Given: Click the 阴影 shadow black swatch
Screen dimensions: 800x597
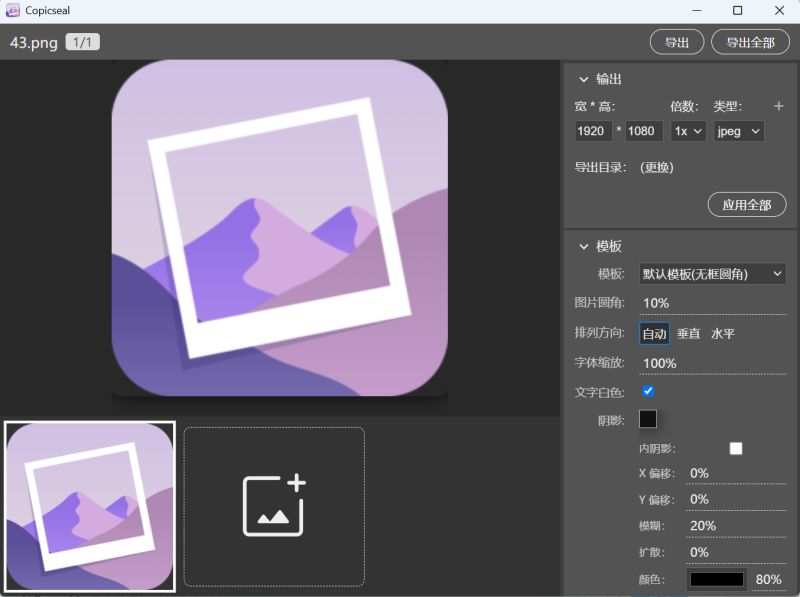Looking at the screenshot, I should [648, 419].
